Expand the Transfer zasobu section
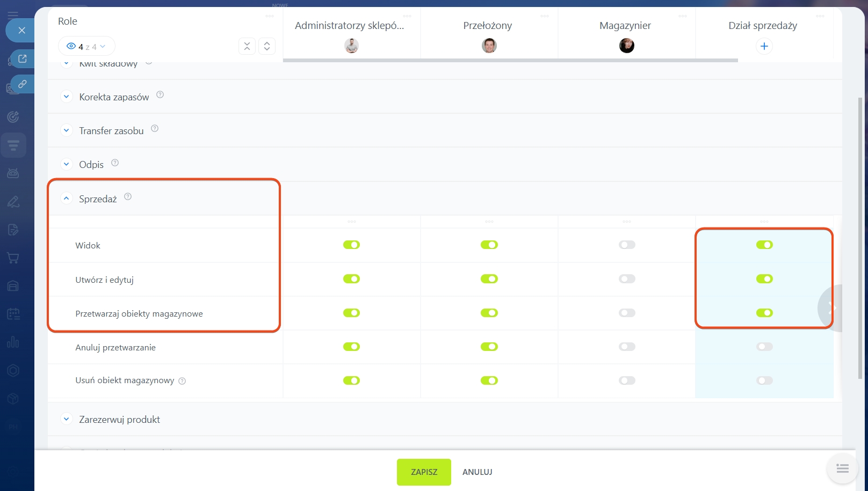Screen dimensions: 868x491 coord(67,130)
